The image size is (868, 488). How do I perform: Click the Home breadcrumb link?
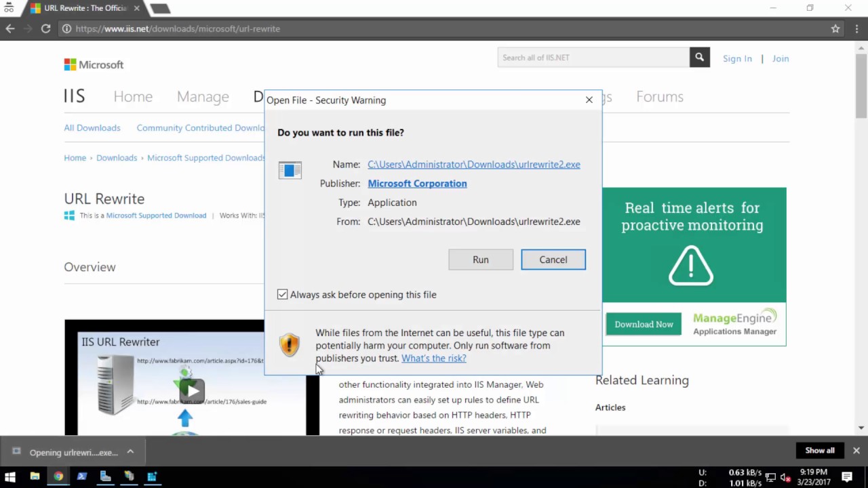point(75,157)
